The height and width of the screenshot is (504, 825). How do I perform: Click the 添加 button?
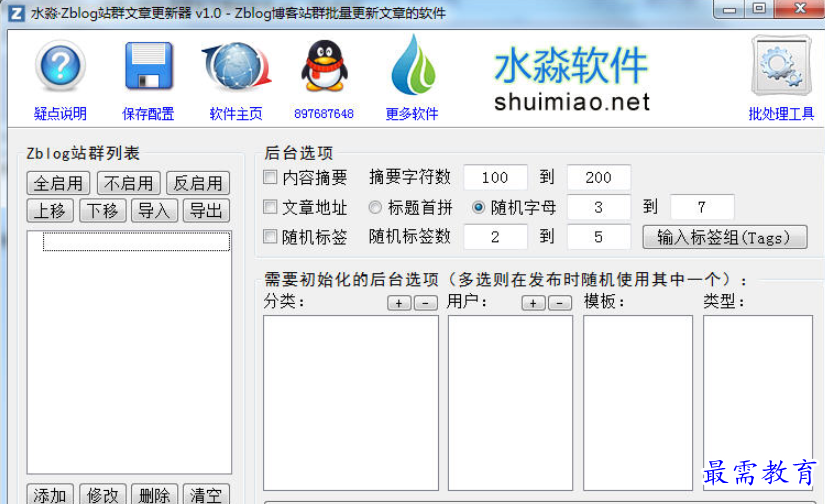click(50, 495)
